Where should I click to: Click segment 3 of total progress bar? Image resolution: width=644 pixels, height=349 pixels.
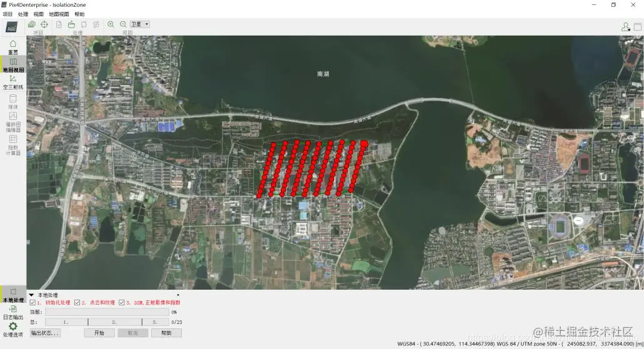pyautogui.click(x=156, y=322)
